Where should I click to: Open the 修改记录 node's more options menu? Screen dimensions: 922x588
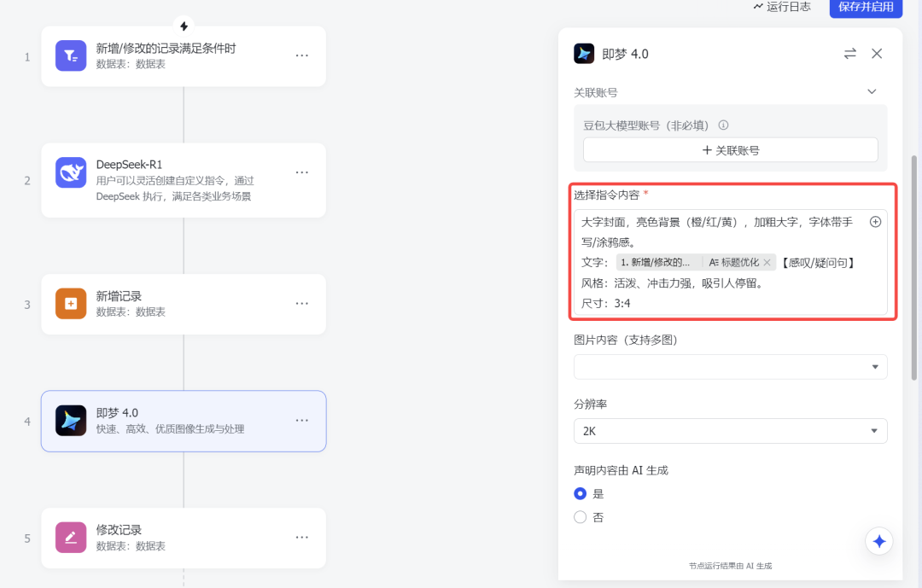(301, 537)
